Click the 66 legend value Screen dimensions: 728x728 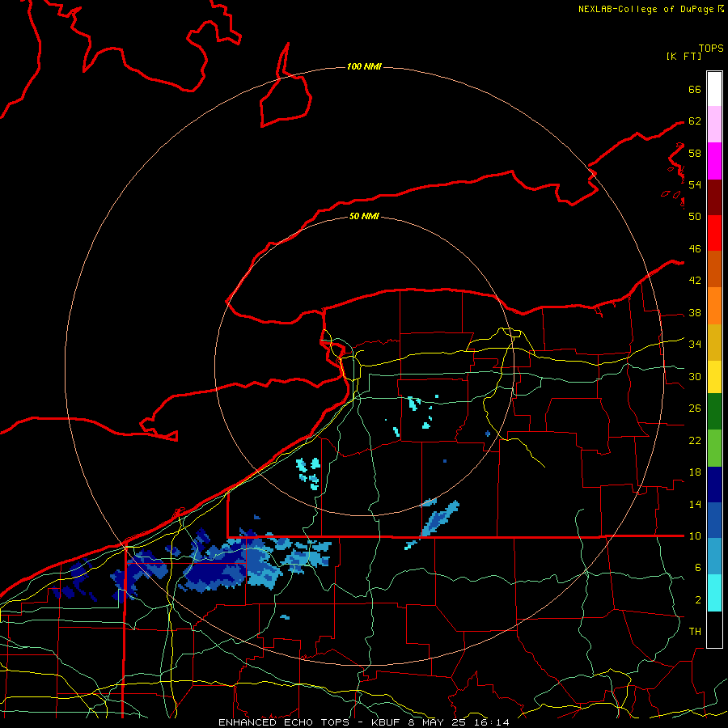tap(695, 89)
